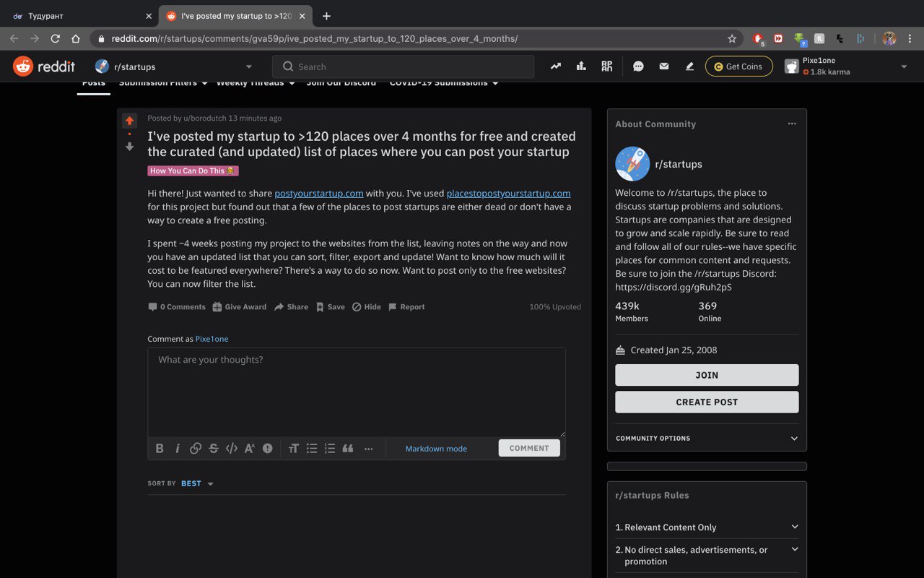This screenshot has height=578, width=924.
Task: Click the r/startups rocket community avatar
Action: (x=632, y=164)
